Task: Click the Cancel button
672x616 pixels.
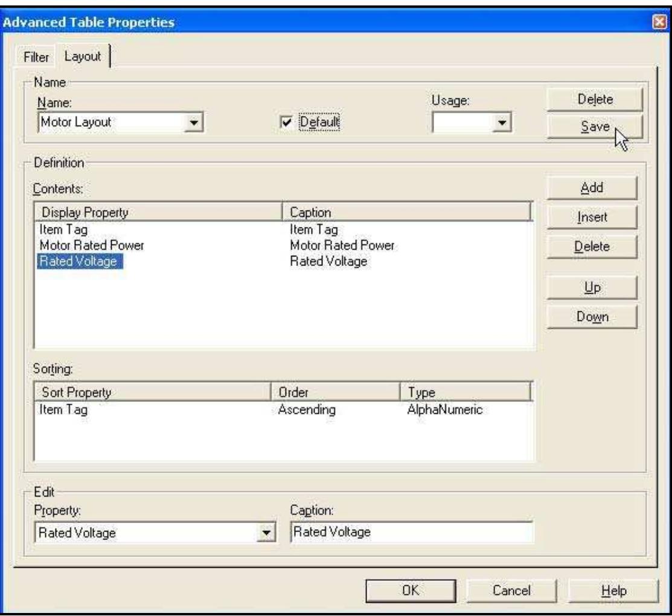Action: tap(511, 591)
